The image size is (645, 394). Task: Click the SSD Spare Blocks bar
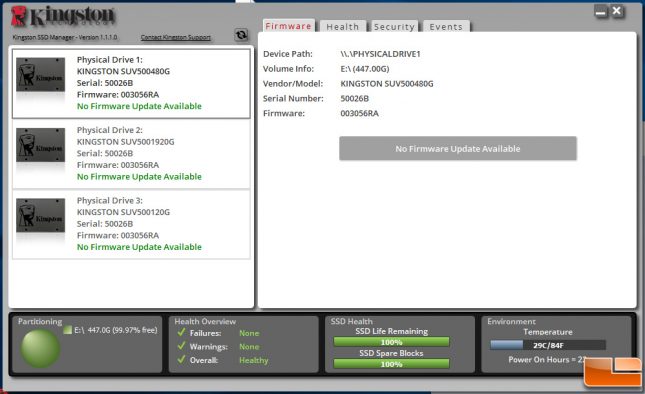point(391,364)
